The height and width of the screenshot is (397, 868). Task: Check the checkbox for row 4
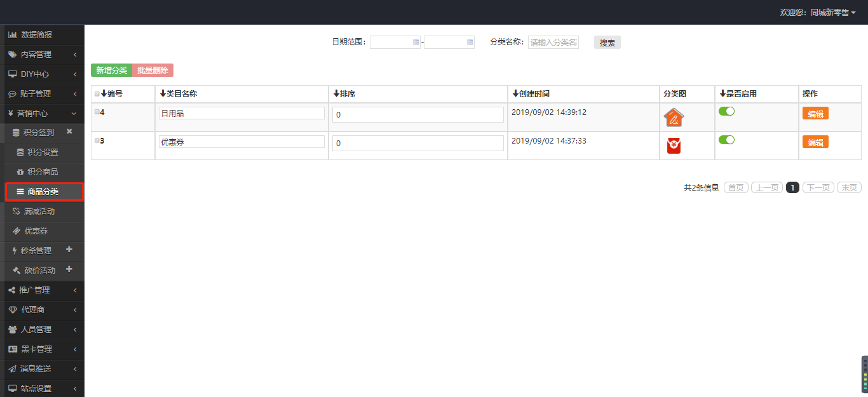[97, 112]
